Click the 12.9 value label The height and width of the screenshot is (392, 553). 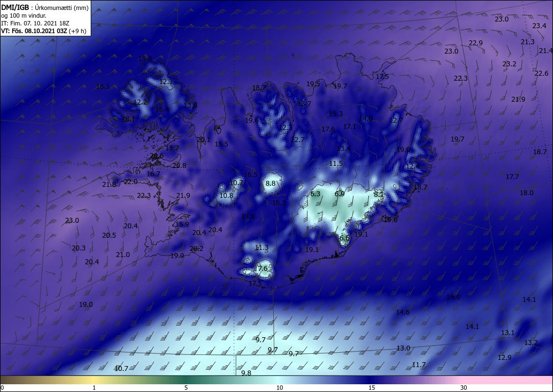pos(504,358)
